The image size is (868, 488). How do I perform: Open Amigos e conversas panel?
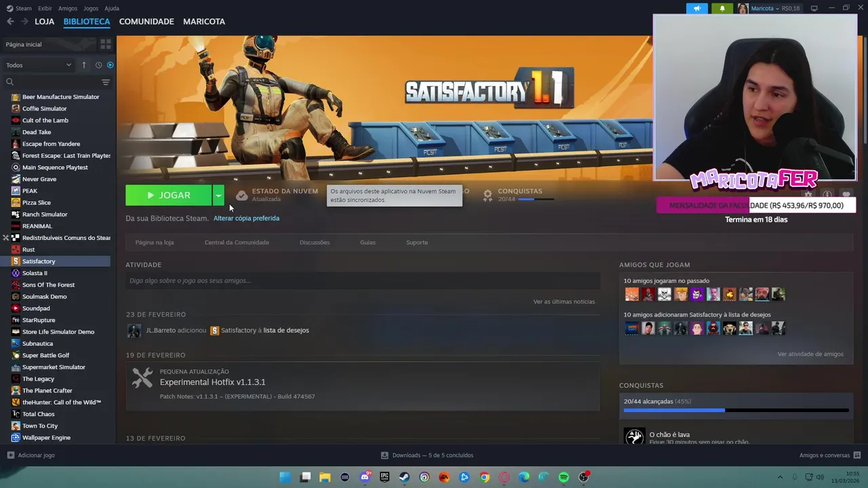pos(830,455)
